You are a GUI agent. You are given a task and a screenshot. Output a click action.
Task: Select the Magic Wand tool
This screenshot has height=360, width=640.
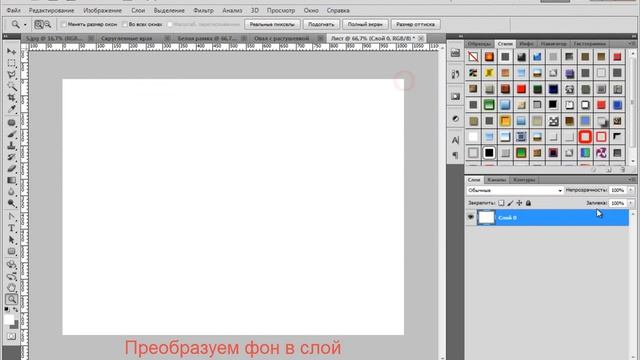pyautogui.click(x=11, y=86)
